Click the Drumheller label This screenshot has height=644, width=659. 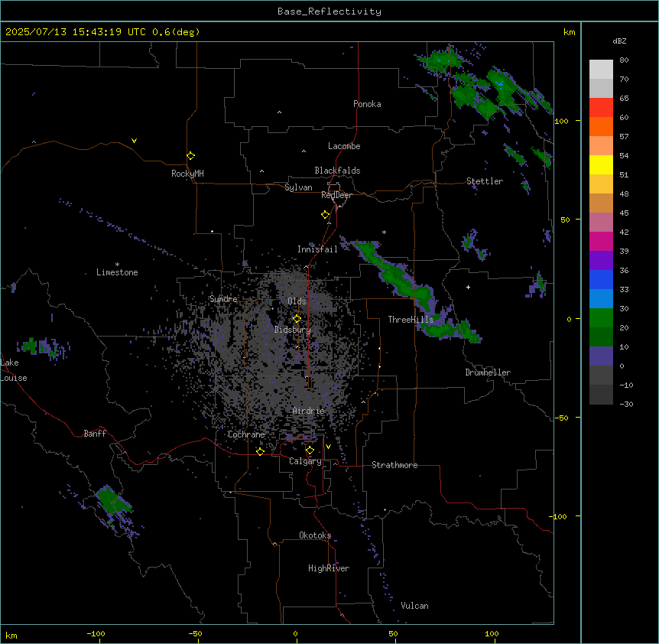coord(488,372)
